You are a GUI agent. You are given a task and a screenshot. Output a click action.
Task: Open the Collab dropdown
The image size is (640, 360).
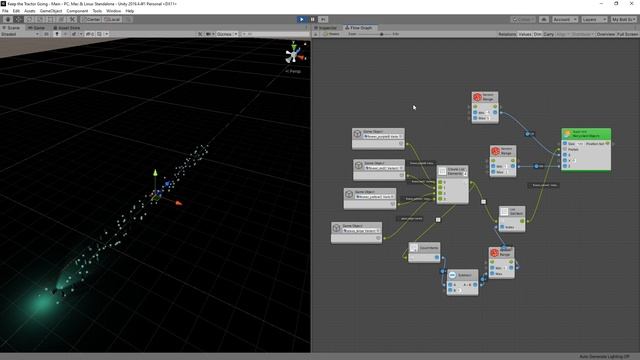click(523, 19)
